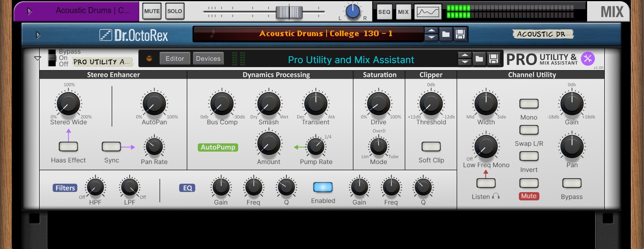
Task: Click the green AutoPump label
Action: [x=218, y=147]
